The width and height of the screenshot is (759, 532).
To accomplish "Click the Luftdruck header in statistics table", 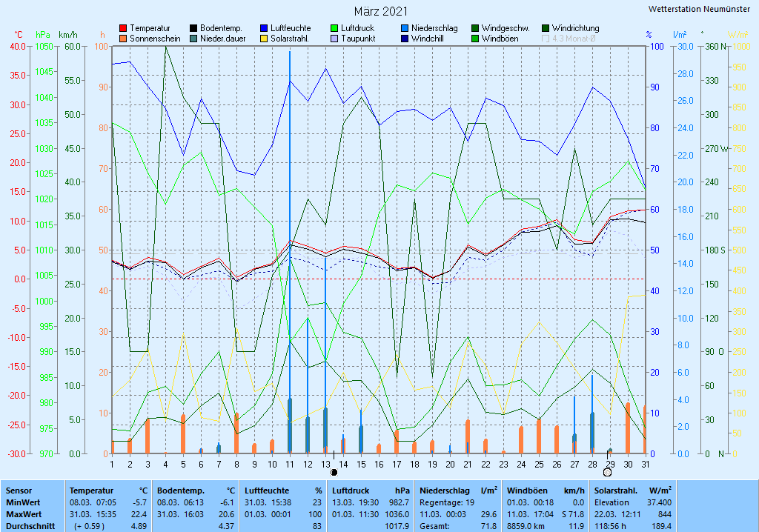I will (351, 491).
